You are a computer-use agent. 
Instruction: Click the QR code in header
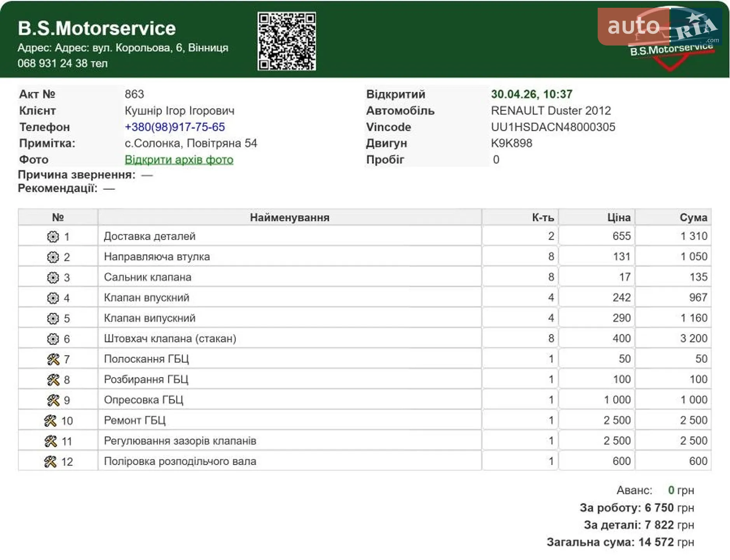(x=286, y=41)
